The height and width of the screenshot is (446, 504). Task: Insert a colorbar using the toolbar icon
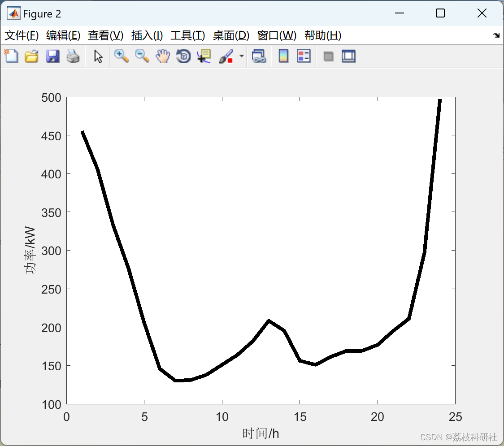click(283, 56)
